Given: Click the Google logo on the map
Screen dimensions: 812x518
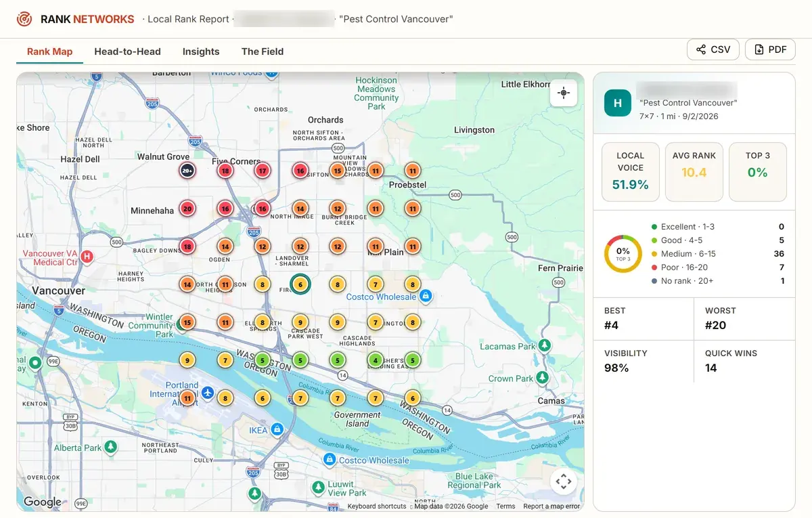Looking at the screenshot, I should (x=42, y=502).
